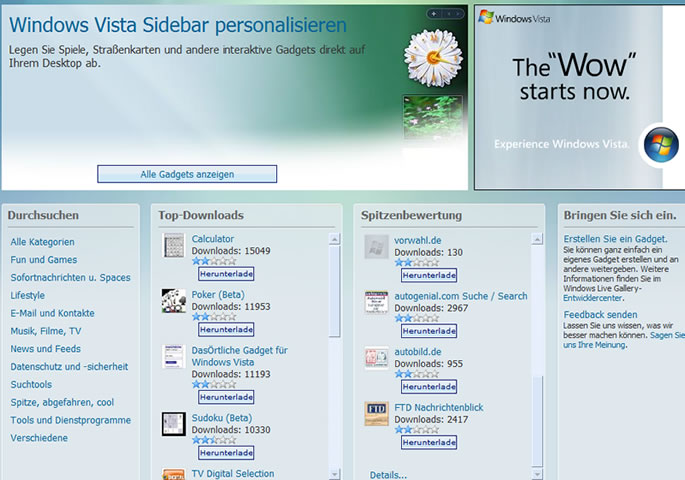Download the Sudoku (Beta) gadget
Screen dimensions: 685x480
226,452
